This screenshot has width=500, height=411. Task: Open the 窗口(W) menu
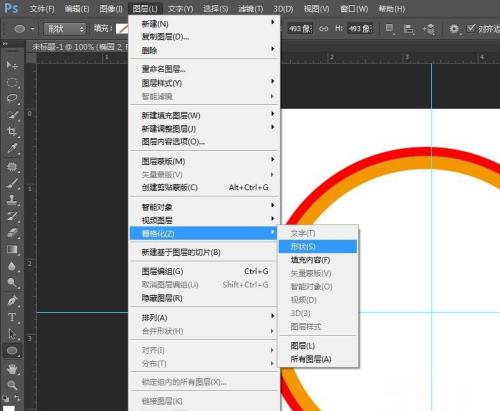(x=354, y=9)
